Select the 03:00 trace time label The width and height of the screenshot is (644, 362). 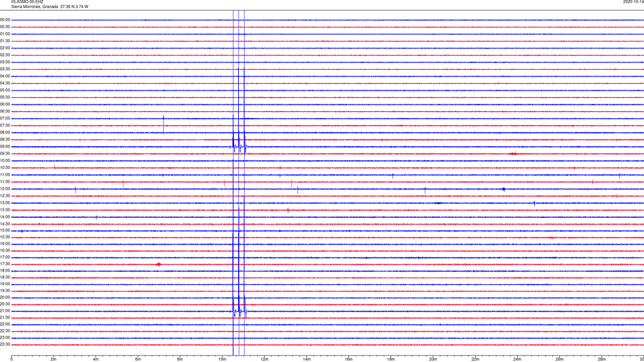5,62
